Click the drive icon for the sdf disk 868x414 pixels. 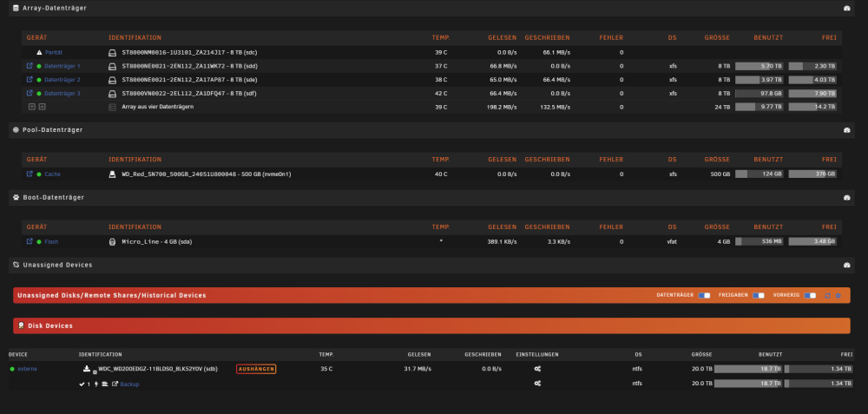pos(112,93)
